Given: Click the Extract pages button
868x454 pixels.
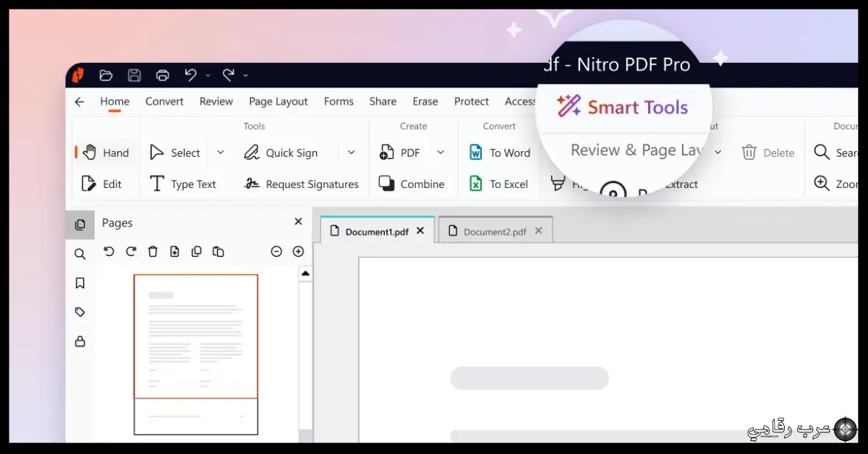Looking at the screenshot, I should [x=681, y=184].
